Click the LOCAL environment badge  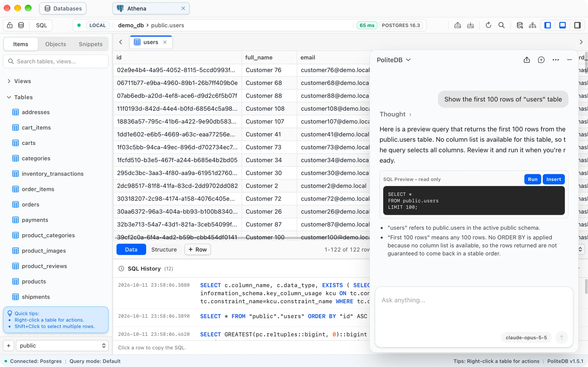98,25
